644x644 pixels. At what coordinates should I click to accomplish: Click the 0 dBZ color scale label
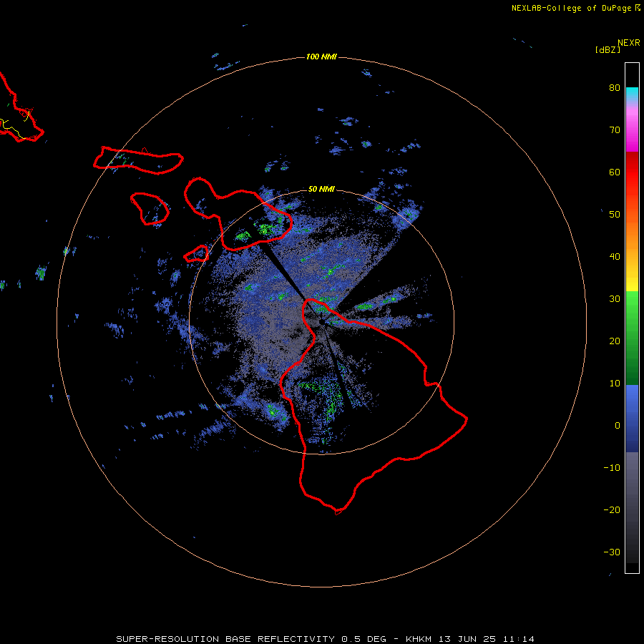pyautogui.click(x=618, y=426)
